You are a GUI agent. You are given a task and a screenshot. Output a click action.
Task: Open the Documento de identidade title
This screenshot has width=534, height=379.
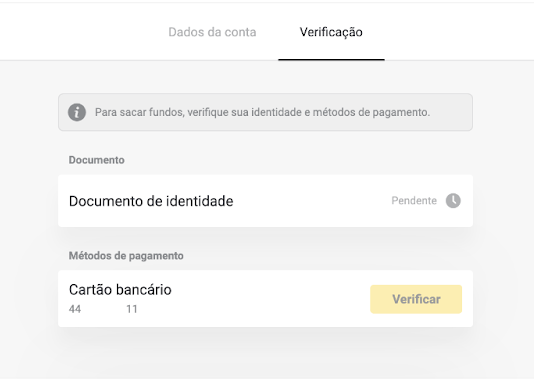tap(151, 201)
